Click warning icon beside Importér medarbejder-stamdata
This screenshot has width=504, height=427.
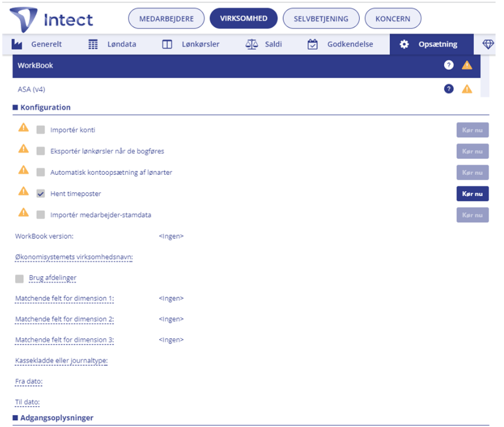[x=24, y=213]
